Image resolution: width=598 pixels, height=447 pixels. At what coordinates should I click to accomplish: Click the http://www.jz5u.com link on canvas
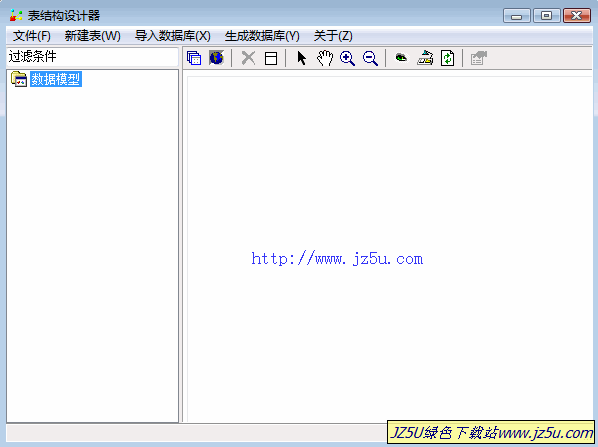click(337, 259)
